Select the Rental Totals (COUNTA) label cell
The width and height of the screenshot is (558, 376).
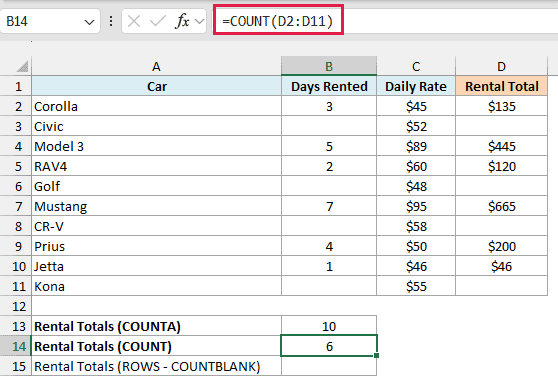156,326
